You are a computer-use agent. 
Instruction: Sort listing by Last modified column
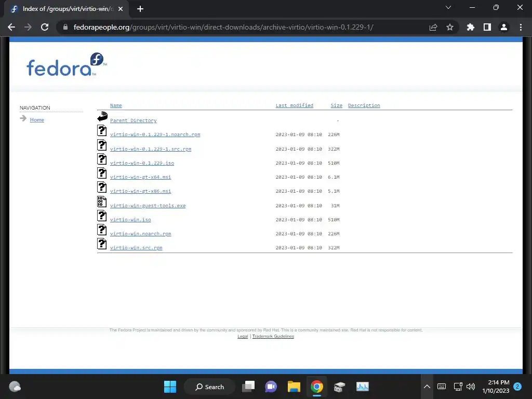click(x=294, y=105)
